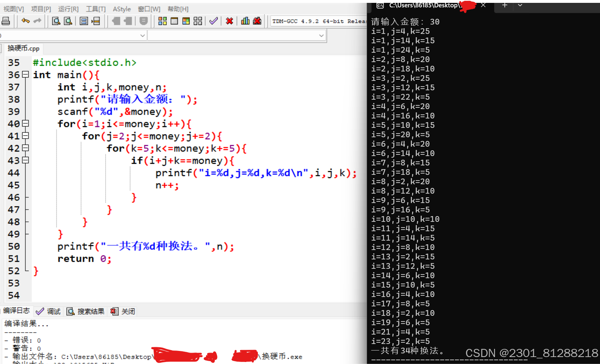Click console line i=10,j=10,k=10

[405, 219]
